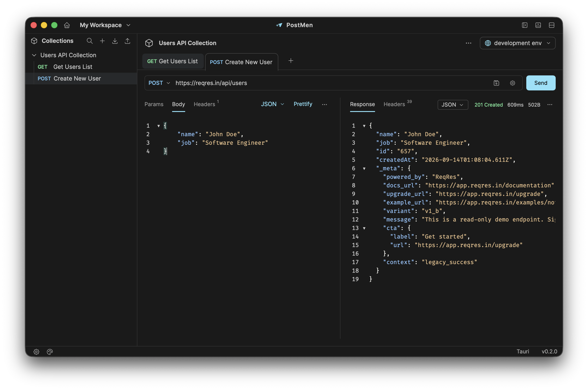
Task: Click the Collections cube icon
Action: coord(34,41)
